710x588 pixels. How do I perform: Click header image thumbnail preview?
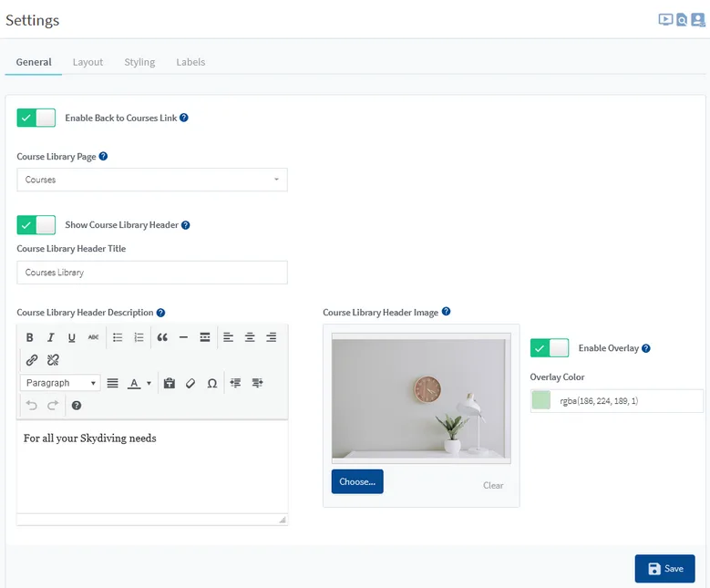pyautogui.click(x=421, y=398)
